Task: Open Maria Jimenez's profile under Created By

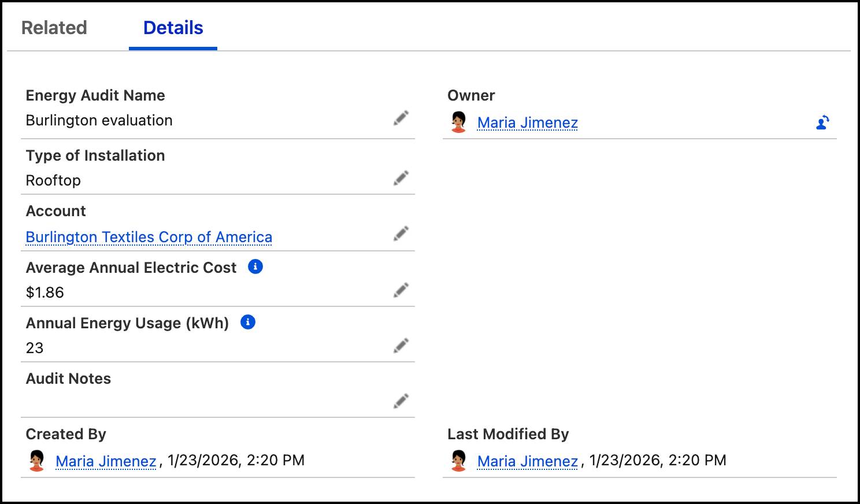Action: 106,461
